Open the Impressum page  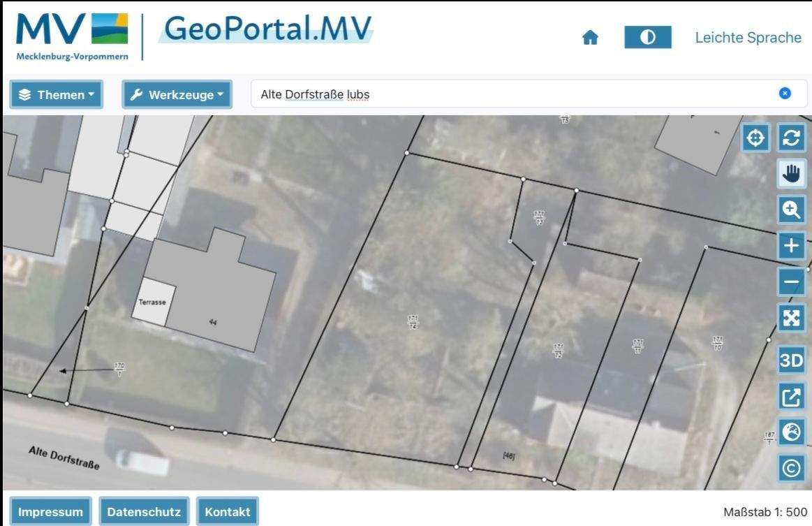coord(50,512)
